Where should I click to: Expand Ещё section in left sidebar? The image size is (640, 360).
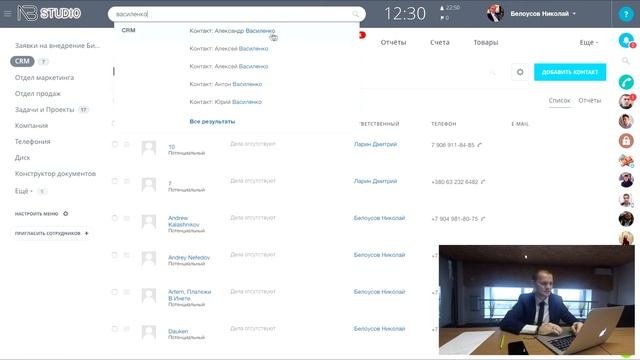point(24,191)
